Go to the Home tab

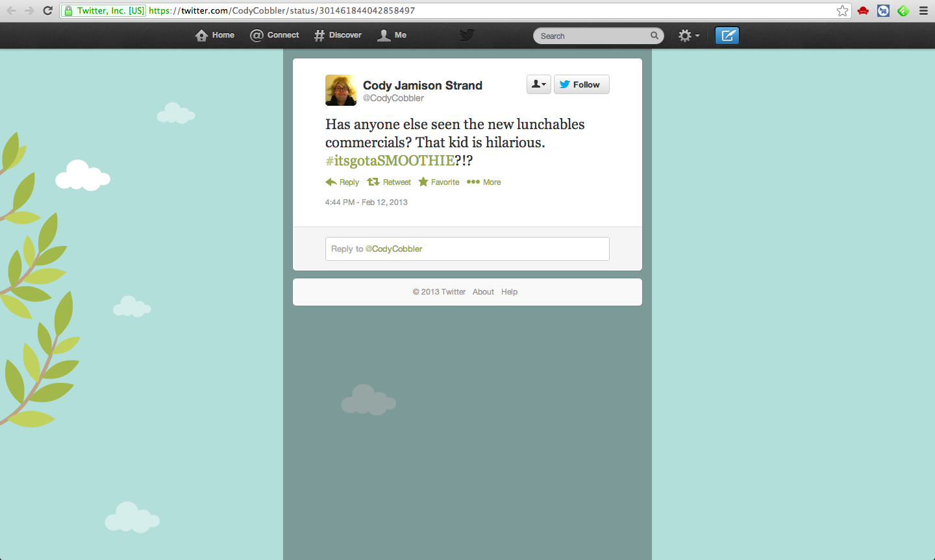(215, 35)
